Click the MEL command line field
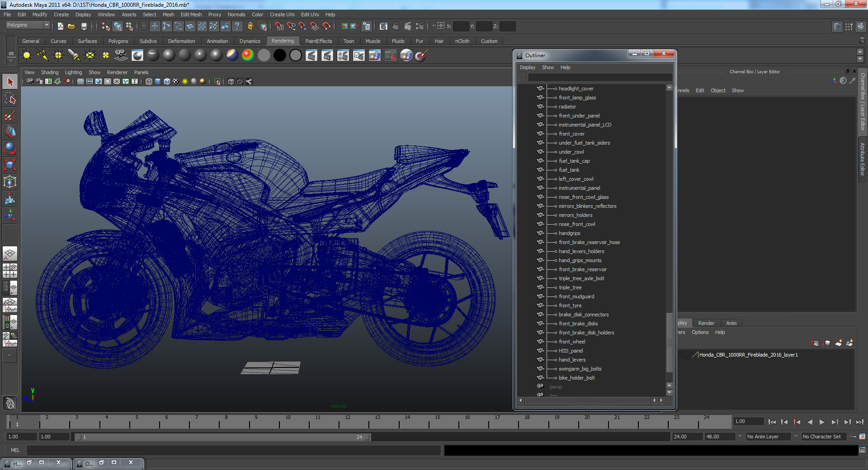The height and width of the screenshot is (470, 868). [233, 450]
